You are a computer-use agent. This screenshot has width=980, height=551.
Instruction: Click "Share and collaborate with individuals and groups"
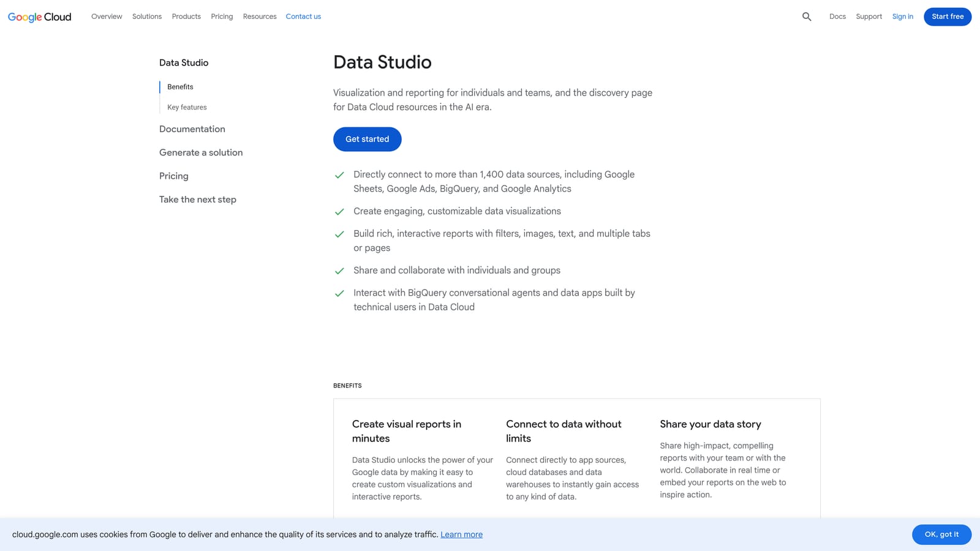click(457, 270)
